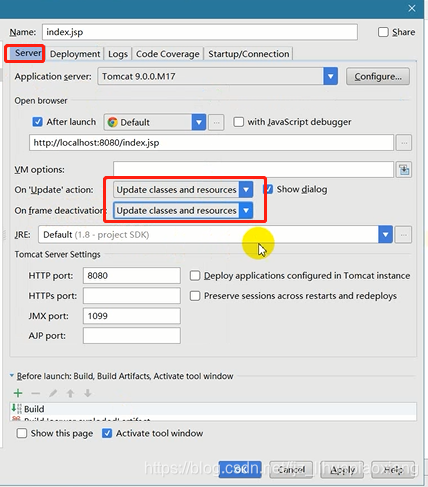Click the ellipsis button beside the URL field
Screen dimensions: 428x487
(404, 143)
